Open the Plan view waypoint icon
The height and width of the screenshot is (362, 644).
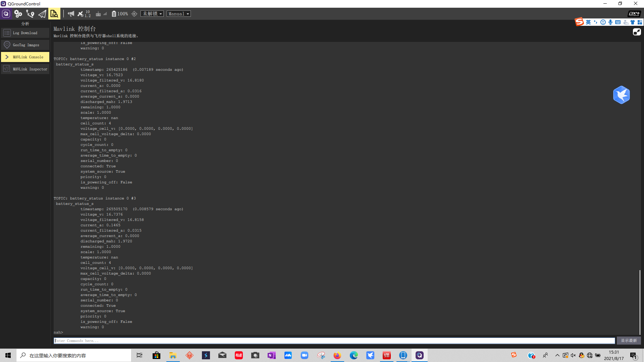[x=30, y=14]
